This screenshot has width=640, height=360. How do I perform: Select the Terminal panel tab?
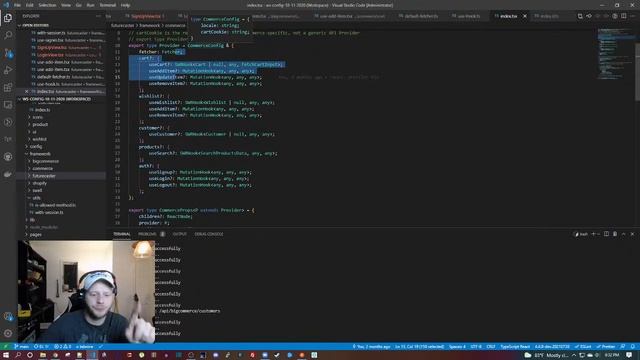click(122, 234)
